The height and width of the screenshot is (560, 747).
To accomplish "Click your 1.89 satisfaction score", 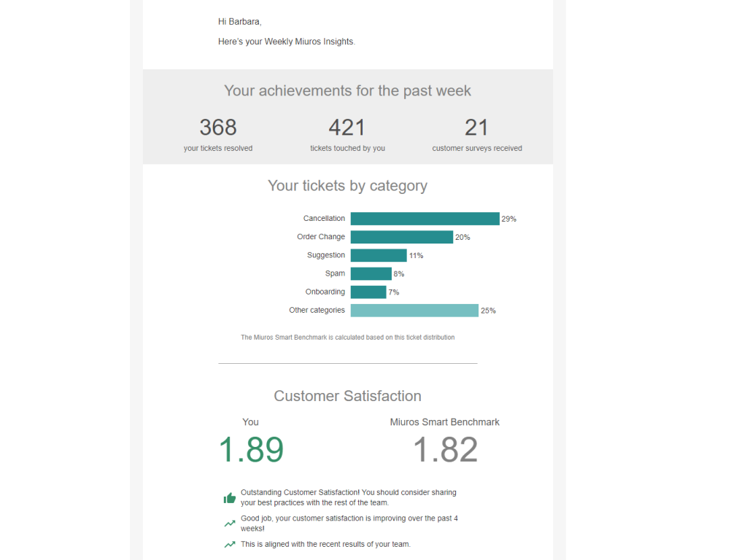I will pyautogui.click(x=251, y=450).
